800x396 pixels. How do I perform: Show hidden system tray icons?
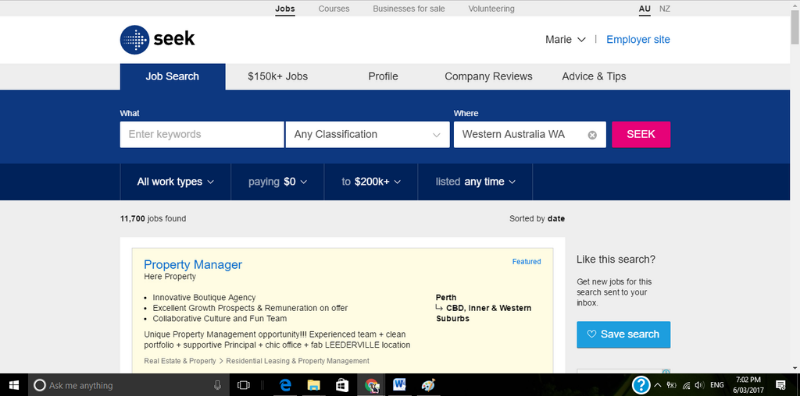click(x=657, y=385)
